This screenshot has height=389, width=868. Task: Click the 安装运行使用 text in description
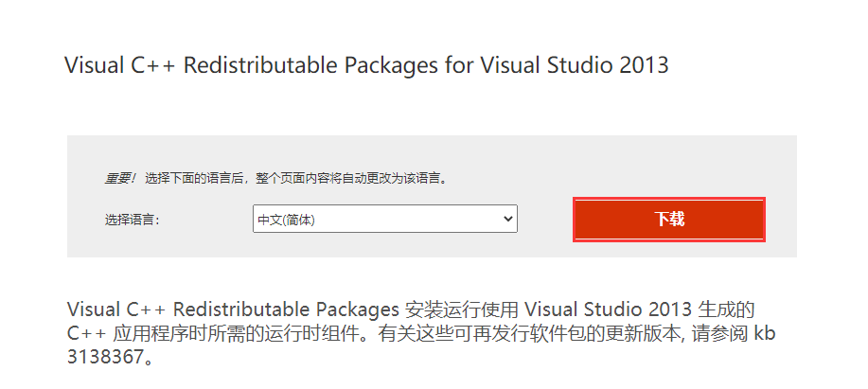pyautogui.click(x=461, y=309)
